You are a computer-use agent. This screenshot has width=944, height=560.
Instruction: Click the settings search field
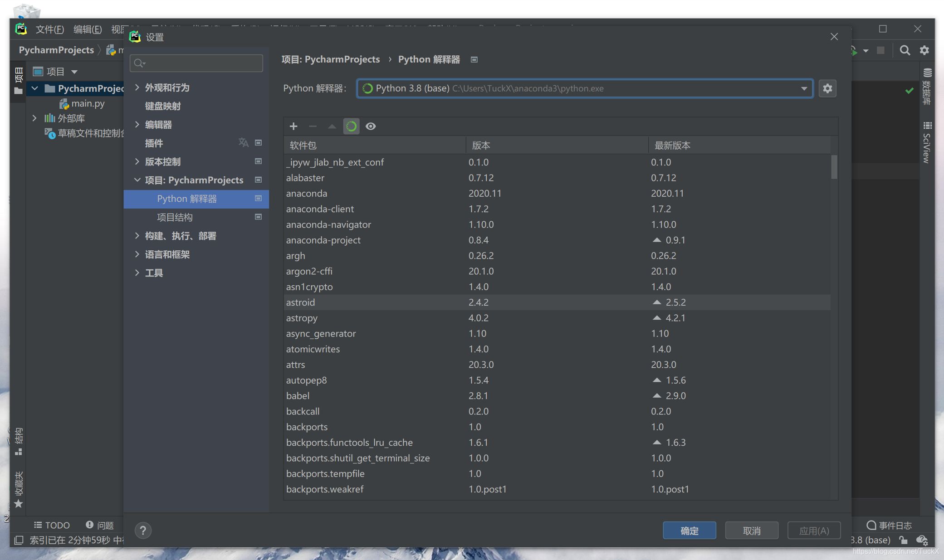coord(196,63)
